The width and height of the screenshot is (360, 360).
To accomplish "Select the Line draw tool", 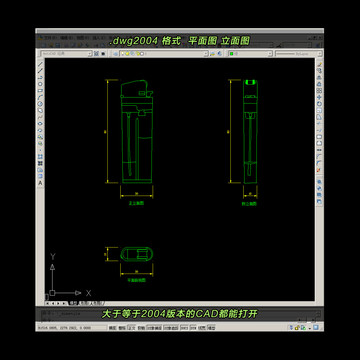I will 40,64.
